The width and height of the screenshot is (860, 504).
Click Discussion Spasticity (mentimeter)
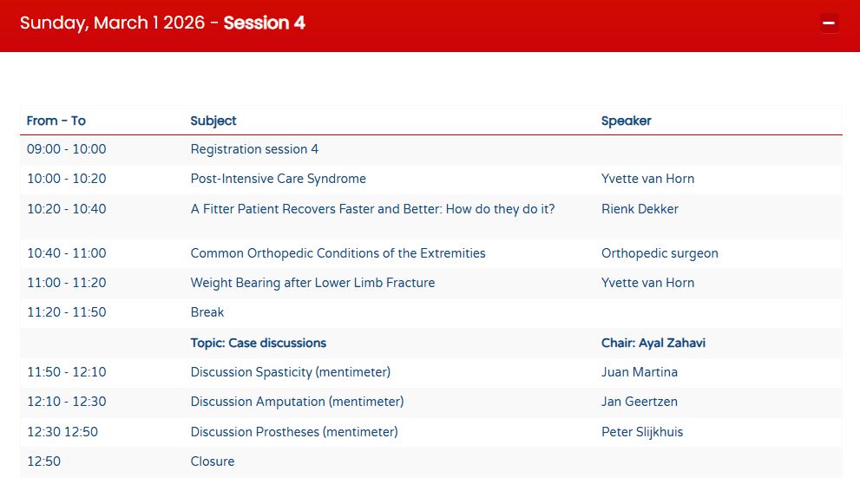[291, 372]
